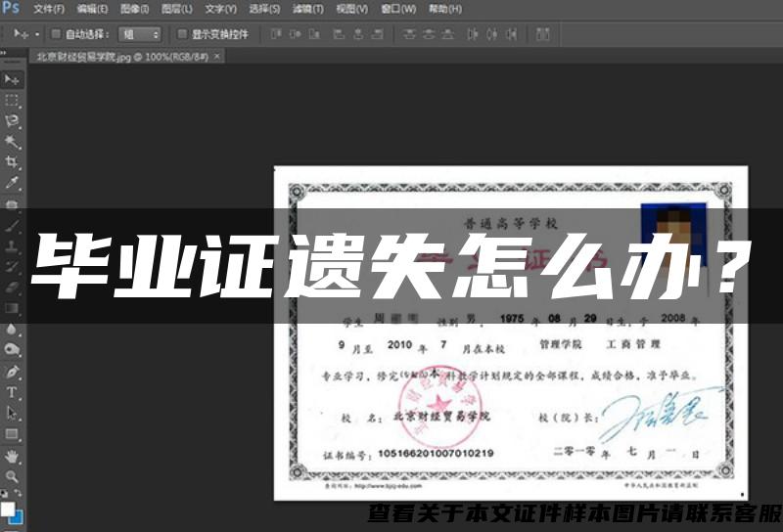
Task: Select the Magic Wand tool
Action: (12, 142)
